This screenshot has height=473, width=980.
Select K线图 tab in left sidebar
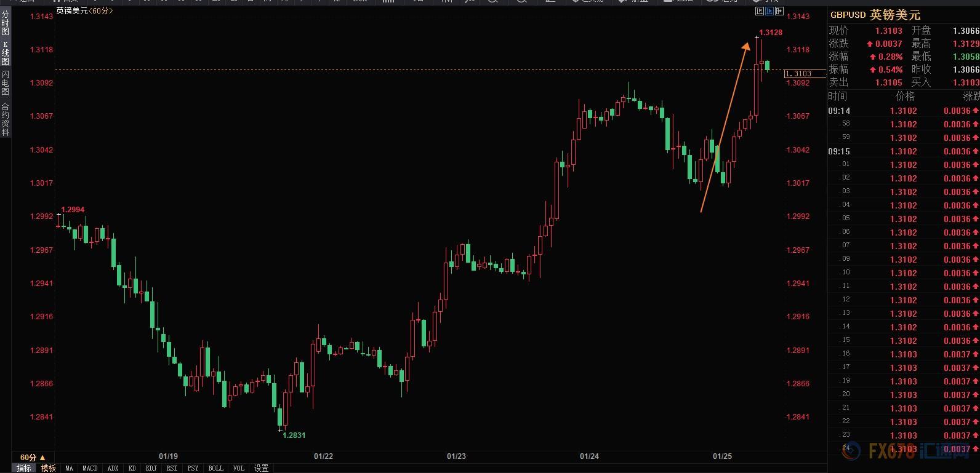[x=6, y=53]
